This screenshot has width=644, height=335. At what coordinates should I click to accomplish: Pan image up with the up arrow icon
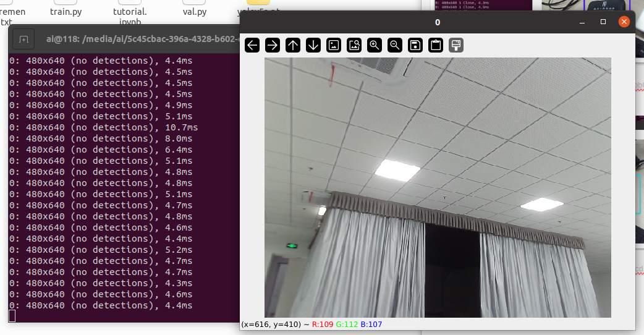(x=293, y=45)
